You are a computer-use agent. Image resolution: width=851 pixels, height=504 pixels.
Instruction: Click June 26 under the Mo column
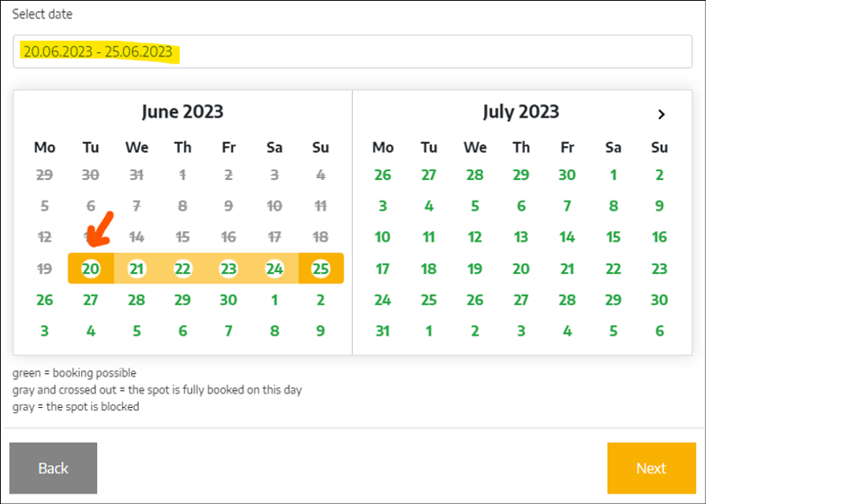[44, 300]
